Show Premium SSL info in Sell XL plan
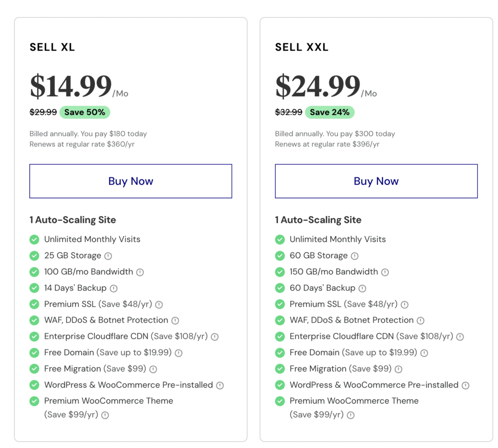 (x=159, y=305)
